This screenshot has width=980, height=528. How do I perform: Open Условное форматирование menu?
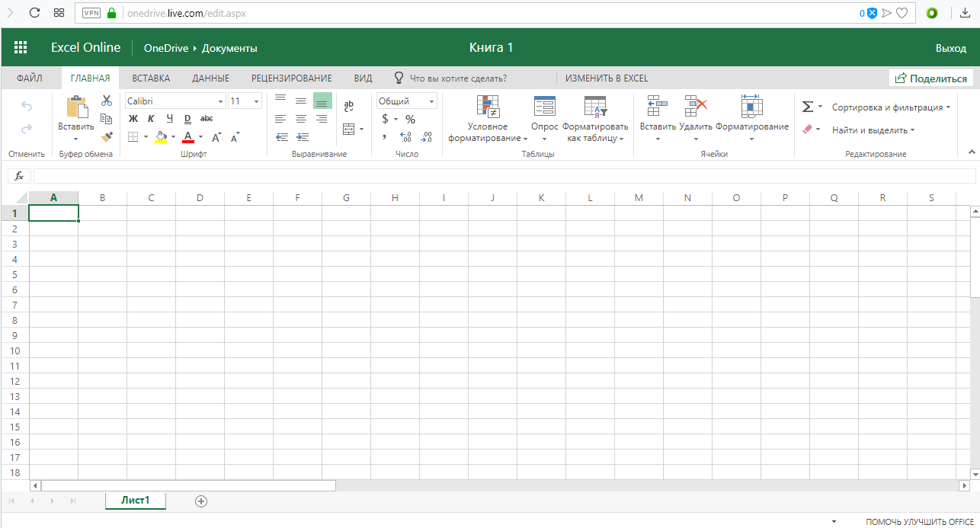point(488,119)
